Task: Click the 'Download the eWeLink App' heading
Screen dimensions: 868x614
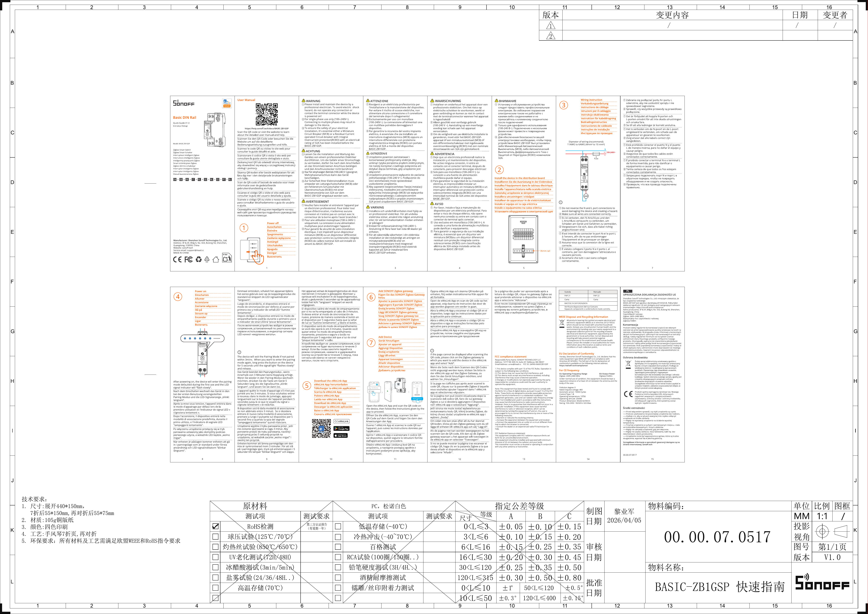Action: [x=330, y=381]
